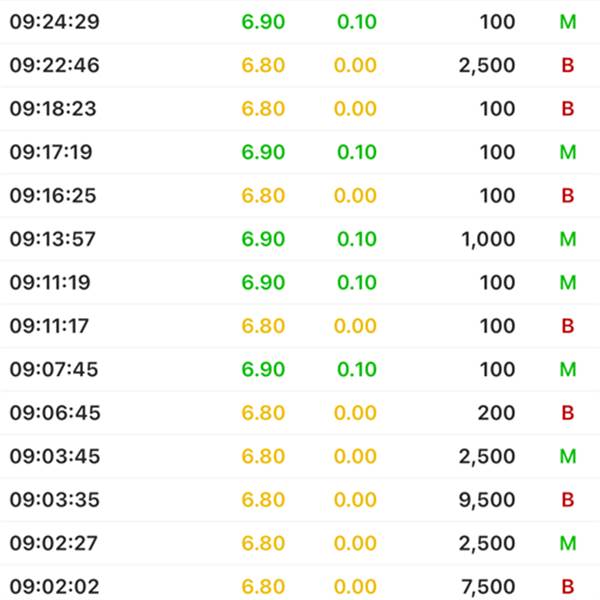600x600 pixels.
Task: Click the B marker at 09:02:02
Action: click(567, 587)
